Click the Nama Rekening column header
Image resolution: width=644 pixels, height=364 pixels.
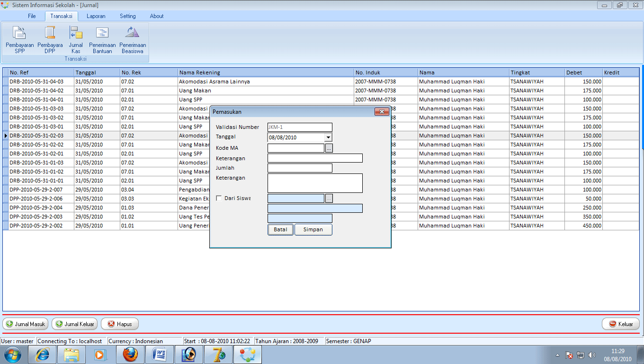[x=266, y=73]
